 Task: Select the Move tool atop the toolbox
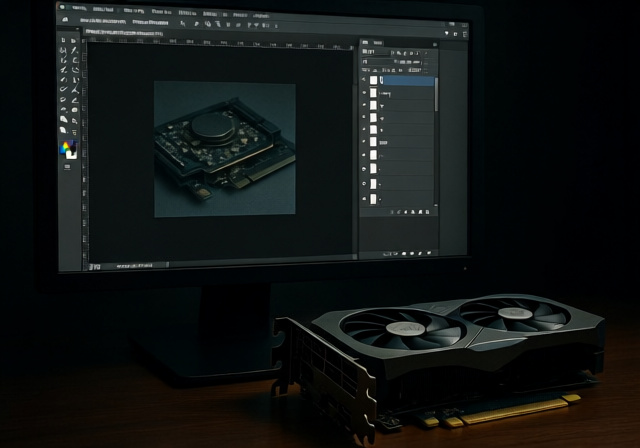click(x=63, y=40)
